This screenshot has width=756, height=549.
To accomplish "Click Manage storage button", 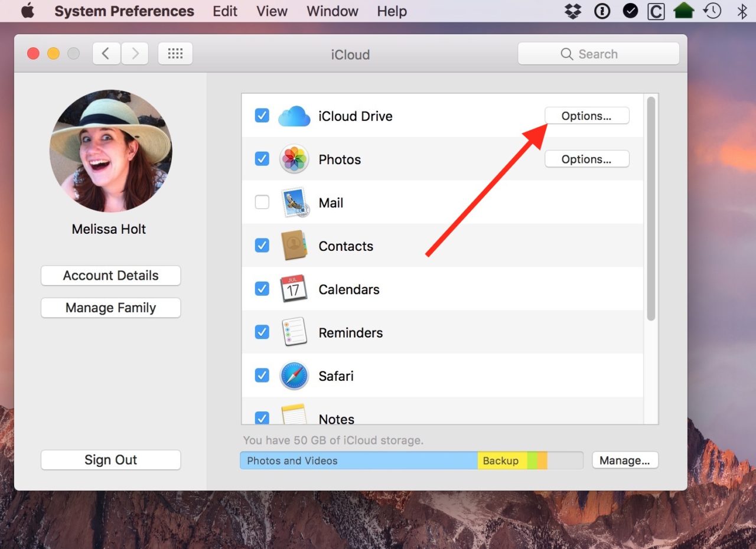I will coord(625,460).
